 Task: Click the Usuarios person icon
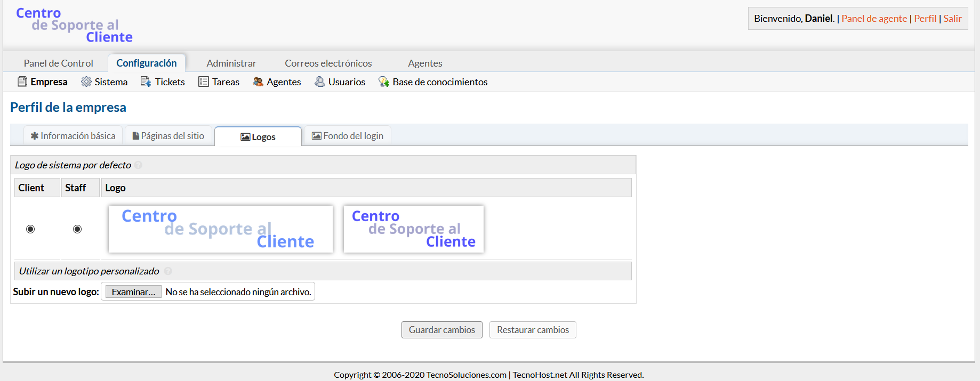pos(319,82)
